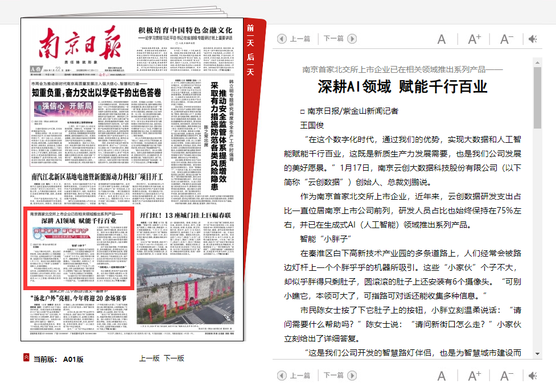Image resolution: width=556 pixels, height=392 pixels.
Task: Click the next article arrow icon above the headline
Action: click(352, 39)
